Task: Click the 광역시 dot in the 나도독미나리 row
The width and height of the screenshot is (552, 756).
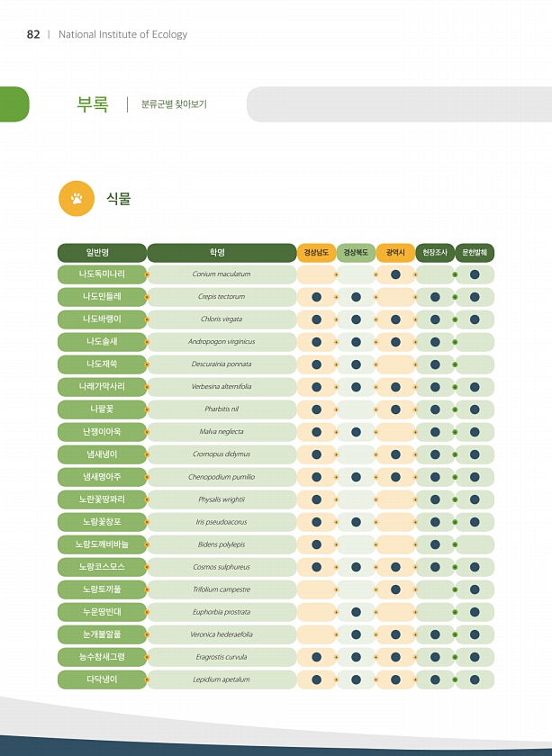Action: pyautogui.click(x=395, y=274)
